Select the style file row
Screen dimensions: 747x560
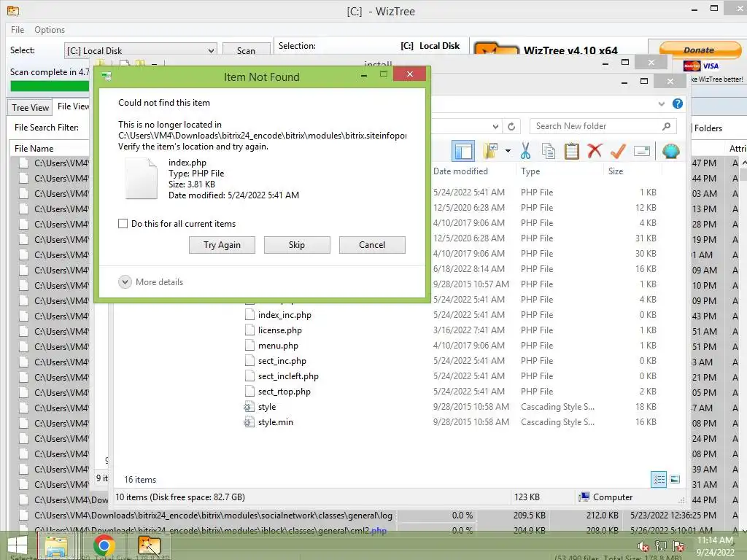pos(451,407)
